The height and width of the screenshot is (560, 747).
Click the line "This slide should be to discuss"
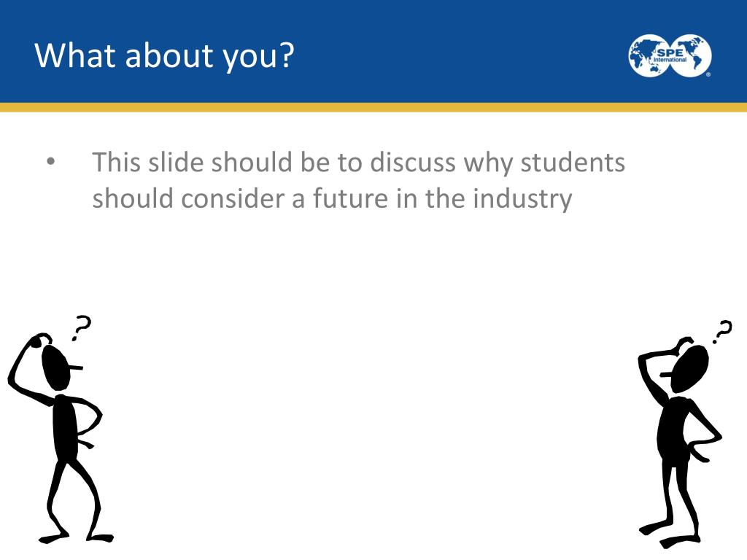point(274,162)
